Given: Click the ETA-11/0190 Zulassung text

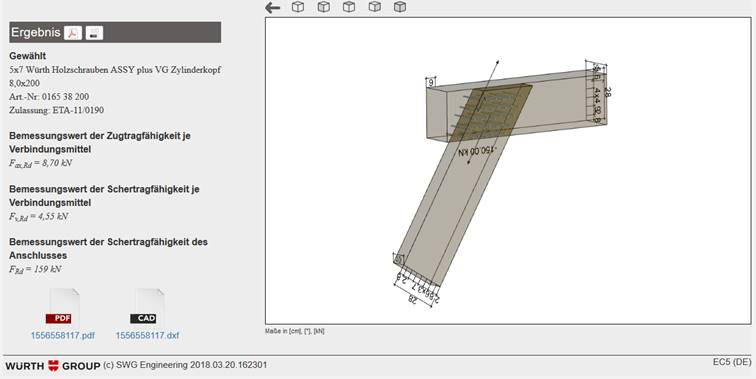Looking at the screenshot, I should 78,110.
